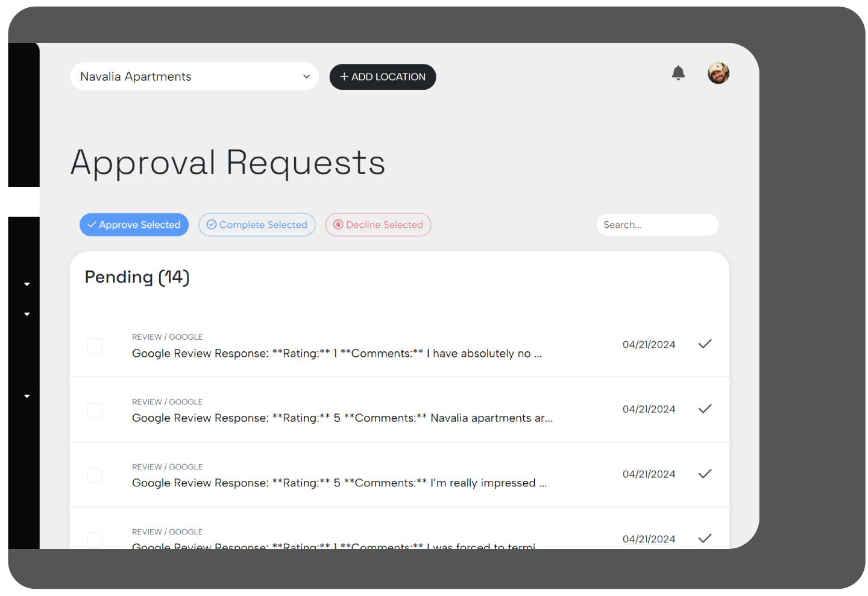The width and height of the screenshot is (868, 596).
Task: Open the Navalia Apartments location dropdown
Action: click(194, 77)
